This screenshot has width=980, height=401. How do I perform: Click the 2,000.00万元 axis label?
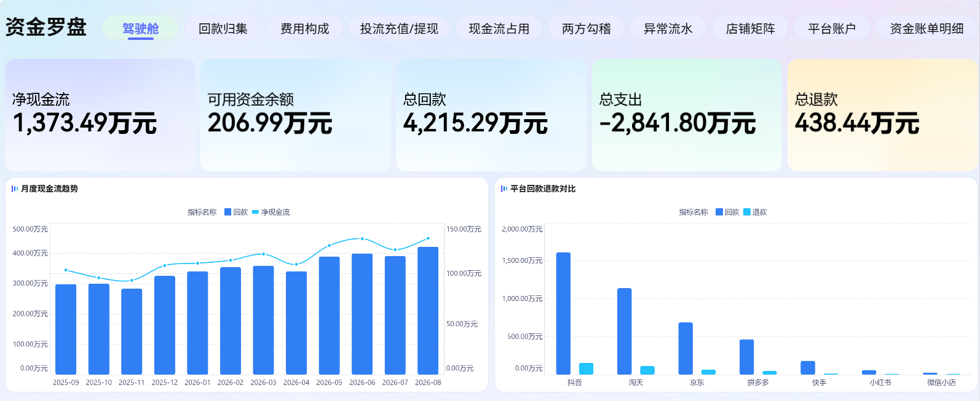point(522,229)
